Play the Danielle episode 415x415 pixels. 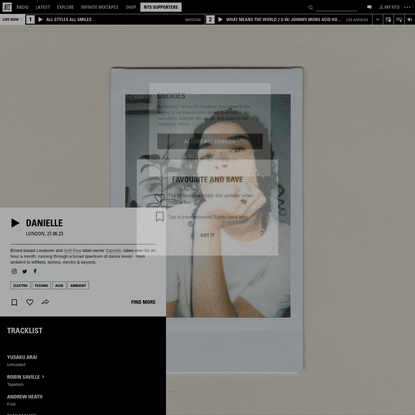click(x=15, y=223)
